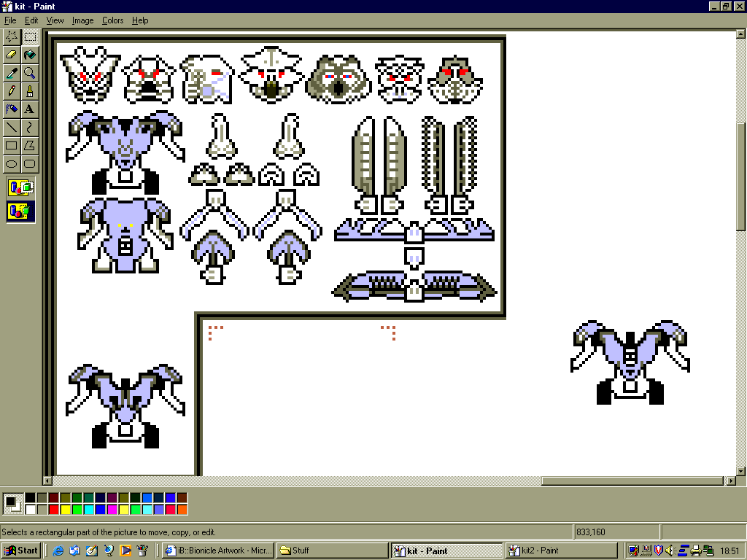Open the Help menu
Screen dimensions: 747x560
[x=140, y=20]
